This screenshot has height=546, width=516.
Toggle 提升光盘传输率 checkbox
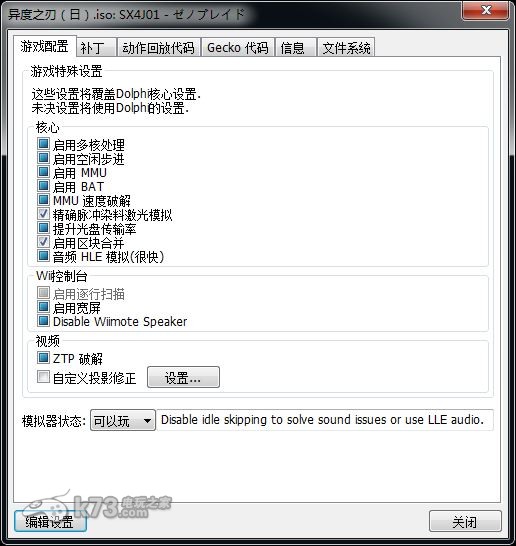(43, 228)
